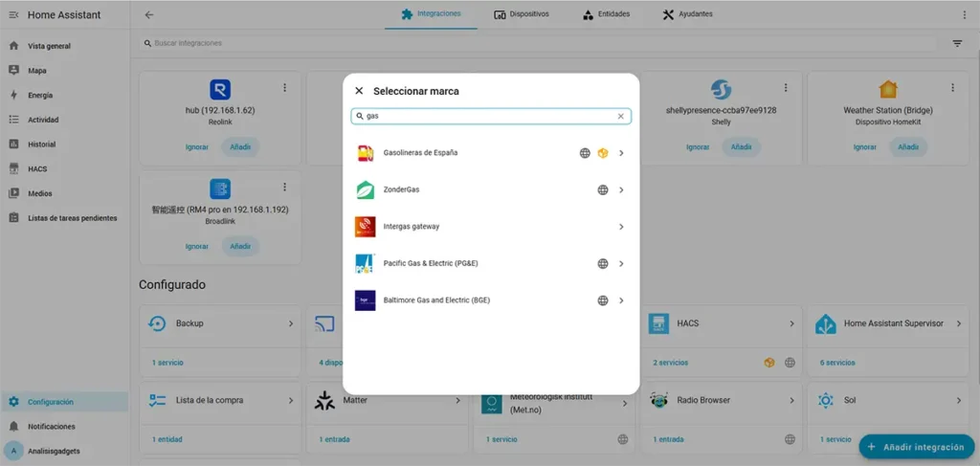The width and height of the screenshot is (980, 466).
Task: Add the Broadlink RM4 pro integration
Action: [240, 247]
